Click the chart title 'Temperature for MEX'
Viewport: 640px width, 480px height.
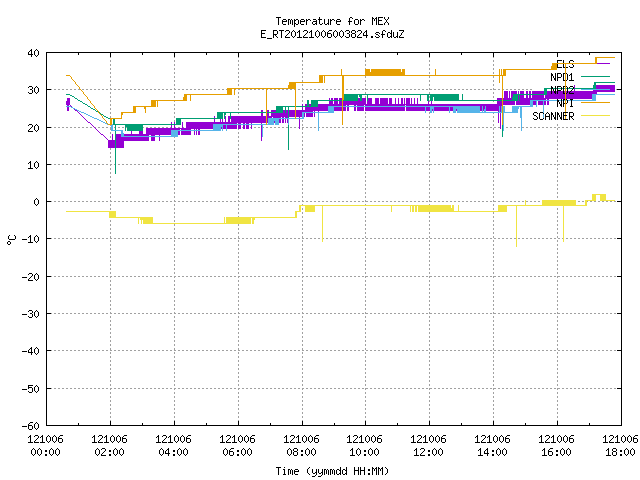332,21
